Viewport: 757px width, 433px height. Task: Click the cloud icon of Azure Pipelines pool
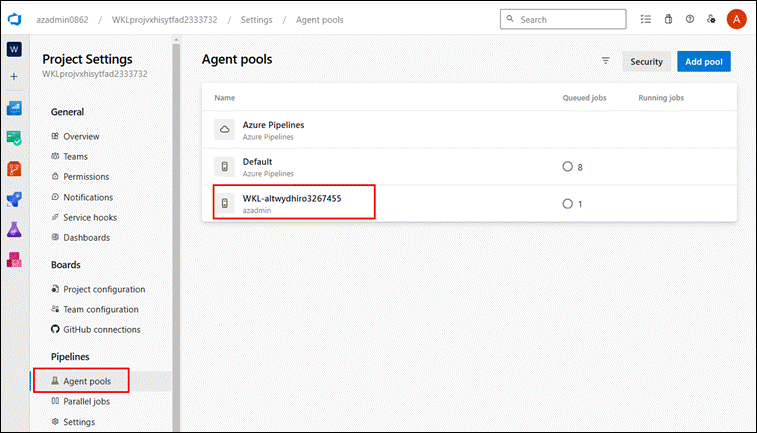(x=224, y=129)
